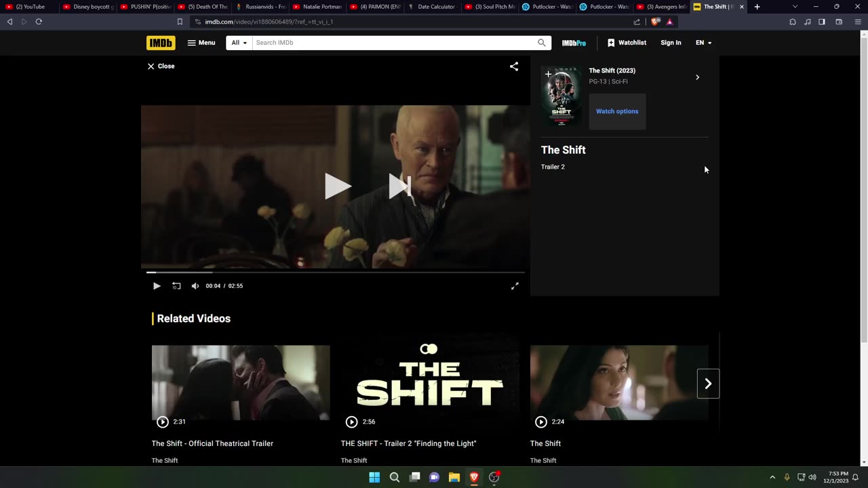Open the tab list dropdown chevron
Viewport: 868px width, 488px height.
(795, 7)
